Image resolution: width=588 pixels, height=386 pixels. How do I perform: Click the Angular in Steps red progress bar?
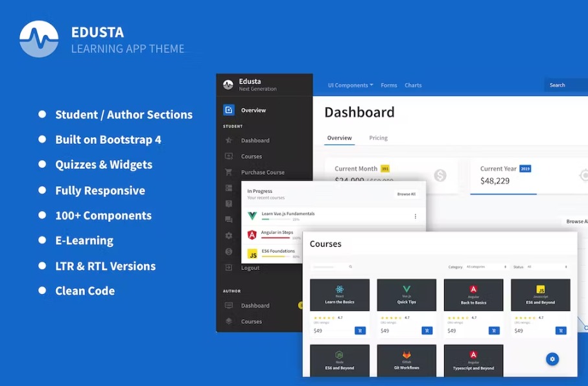click(x=276, y=238)
